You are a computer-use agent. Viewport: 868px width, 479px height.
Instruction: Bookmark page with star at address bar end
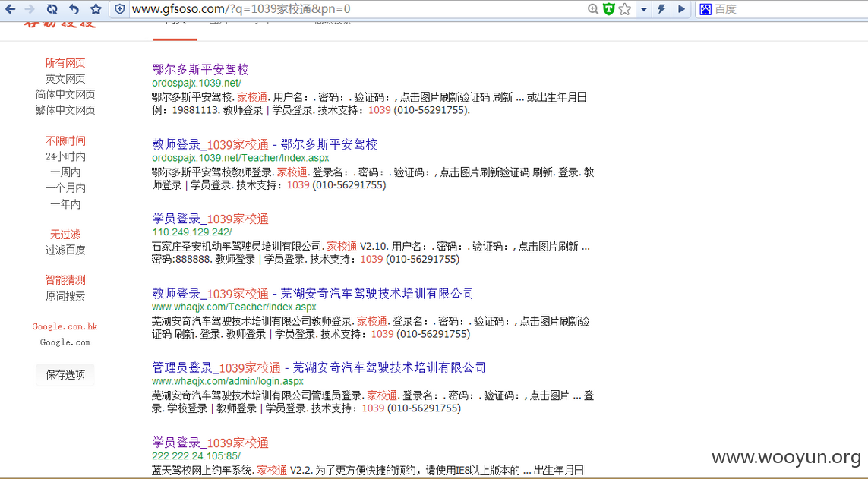coord(624,9)
